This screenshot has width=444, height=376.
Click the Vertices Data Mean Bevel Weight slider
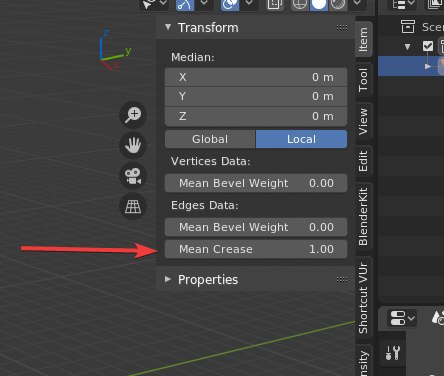tap(256, 183)
